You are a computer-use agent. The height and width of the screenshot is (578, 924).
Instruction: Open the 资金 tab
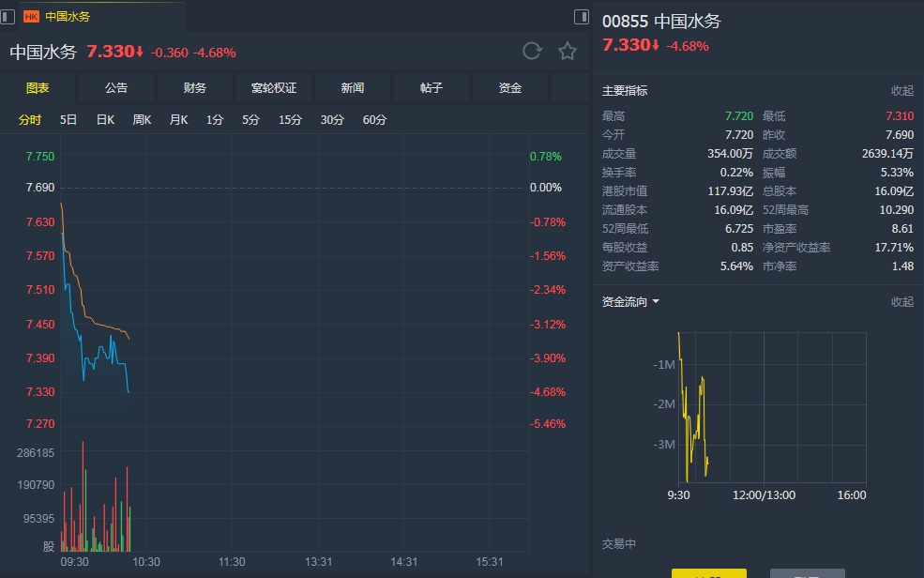(509, 88)
